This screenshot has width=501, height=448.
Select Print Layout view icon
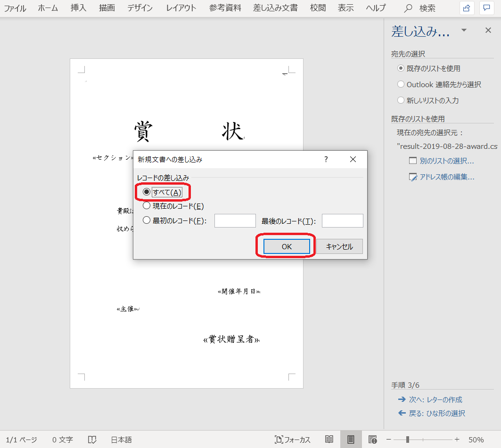point(351,440)
